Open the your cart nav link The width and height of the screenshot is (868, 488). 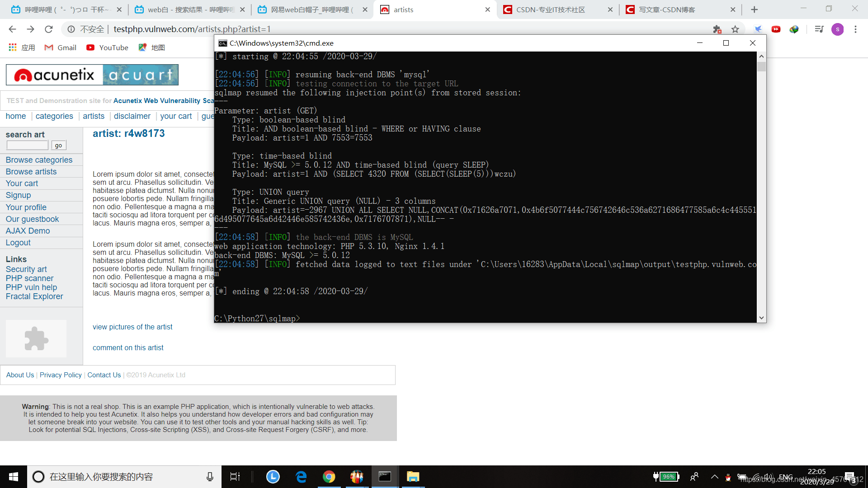click(x=176, y=116)
